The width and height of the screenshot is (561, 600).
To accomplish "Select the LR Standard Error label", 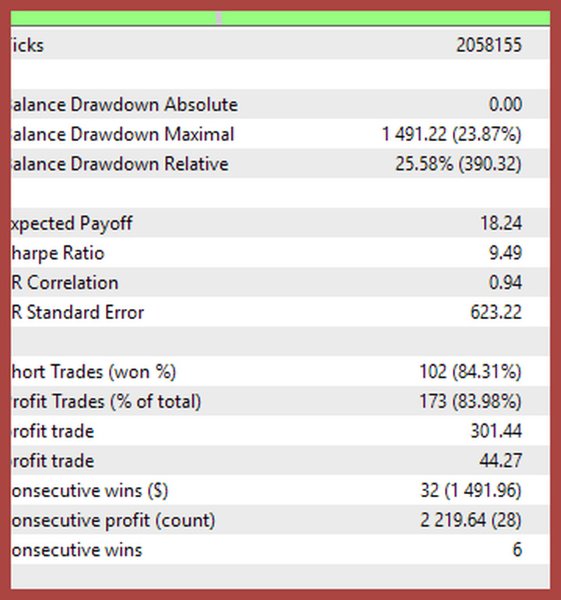I will (78, 312).
